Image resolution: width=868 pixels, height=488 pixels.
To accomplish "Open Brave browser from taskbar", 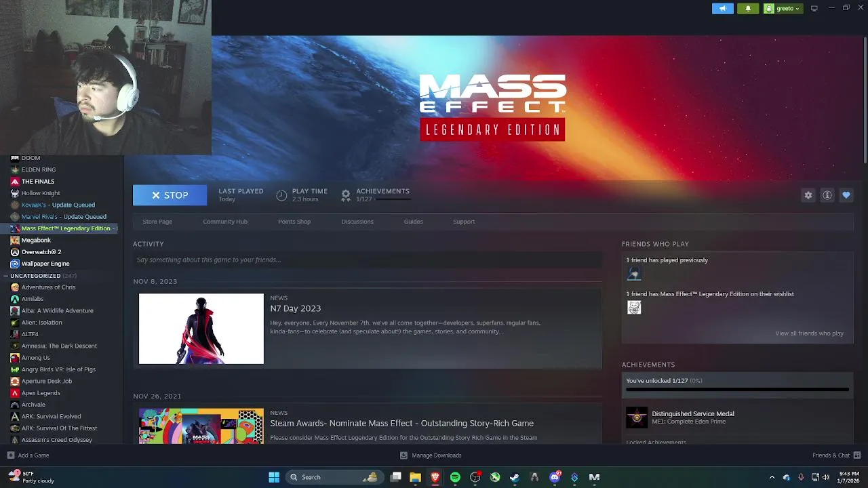I will pyautogui.click(x=435, y=477).
